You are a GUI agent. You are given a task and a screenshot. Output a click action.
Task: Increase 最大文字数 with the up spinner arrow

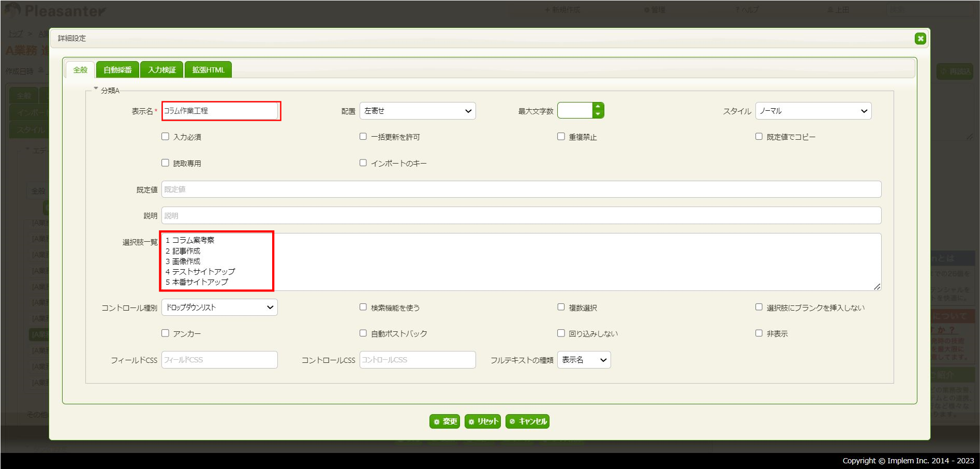pyautogui.click(x=598, y=107)
